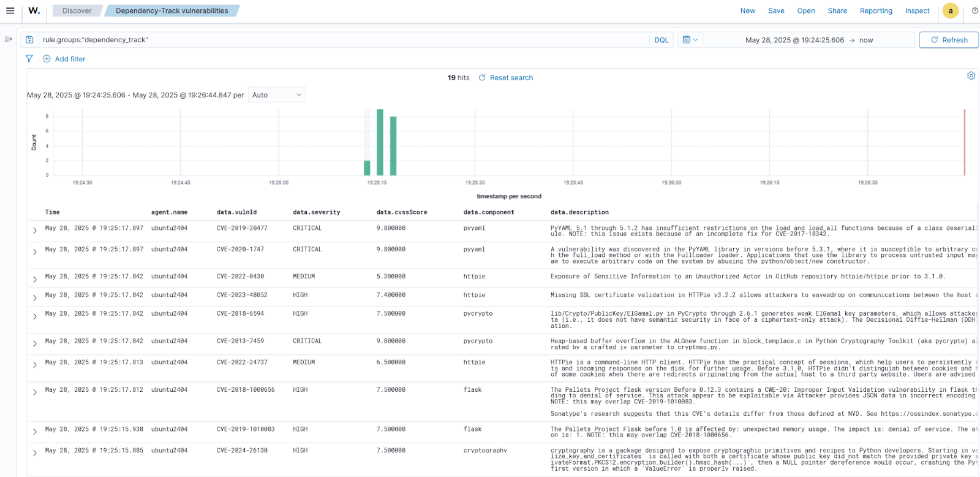
Task: Click Reset search link
Action: pos(506,78)
